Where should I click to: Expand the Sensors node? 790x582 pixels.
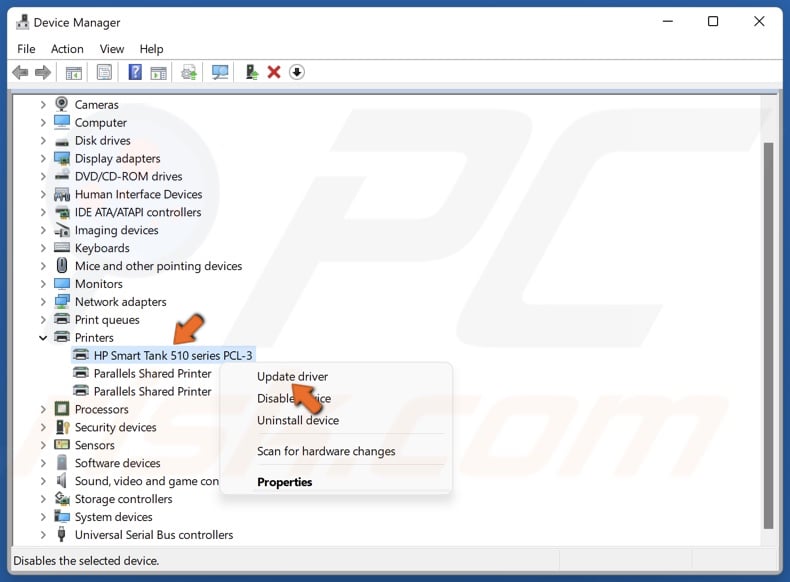(43, 445)
